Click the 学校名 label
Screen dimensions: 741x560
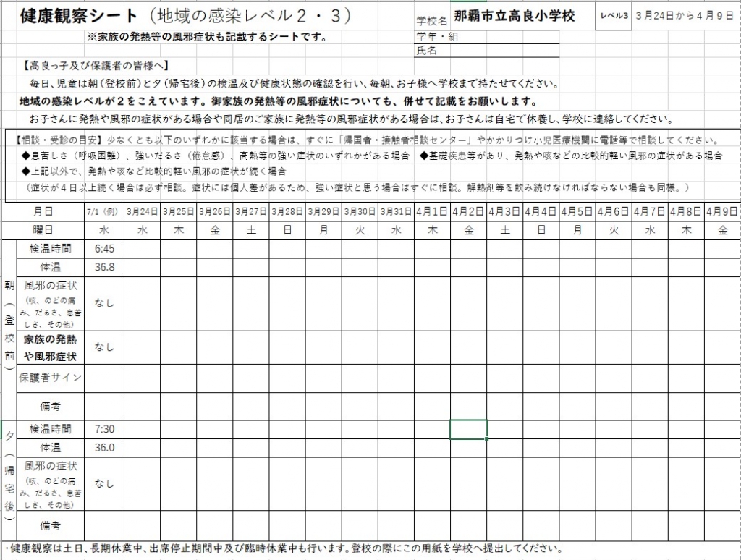click(431, 21)
